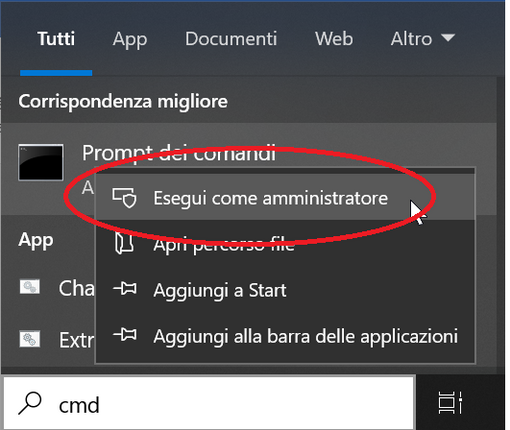Viewport: 510px width, 430px height.
Task: Click the pin icon next to Aggiungi a Start
Action: tap(125, 288)
